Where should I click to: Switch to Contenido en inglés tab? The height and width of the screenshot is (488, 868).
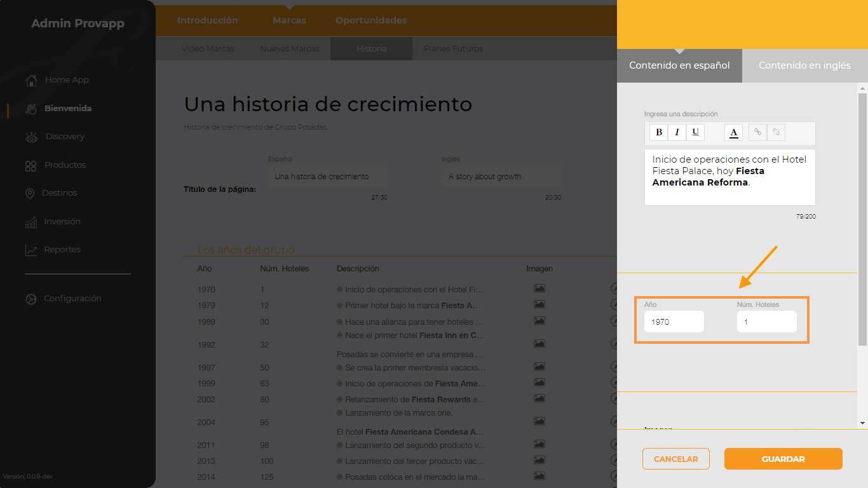[x=804, y=65]
